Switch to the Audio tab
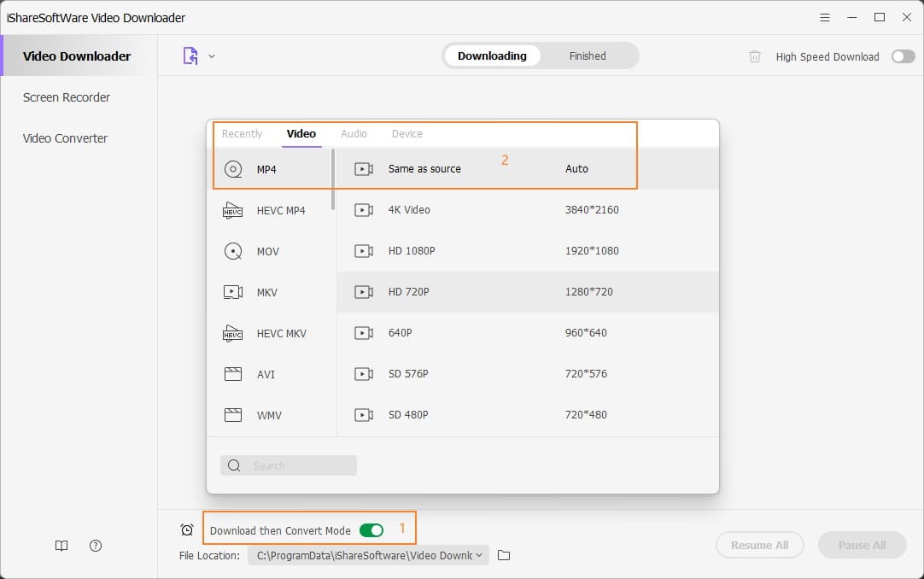 coord(354,133)
